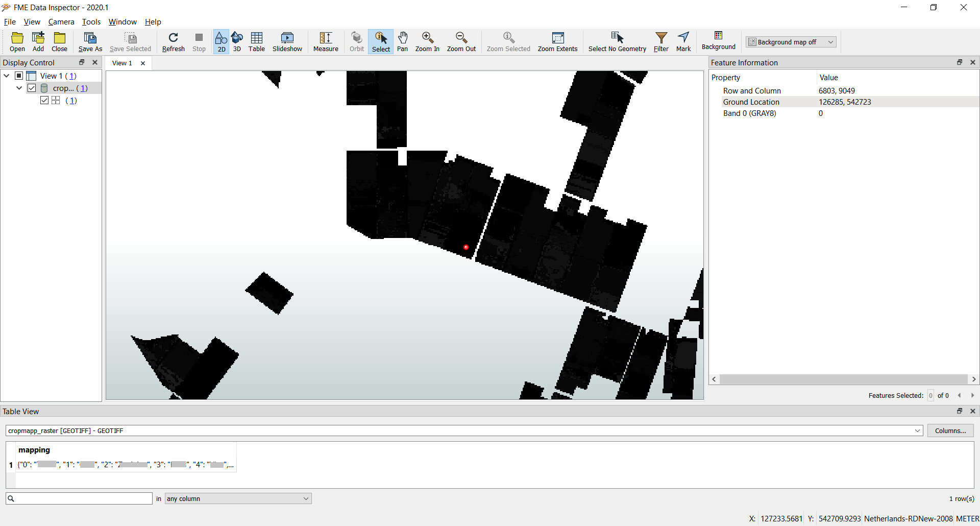Toggle the crop... dataset checkbox

point(32,88)
